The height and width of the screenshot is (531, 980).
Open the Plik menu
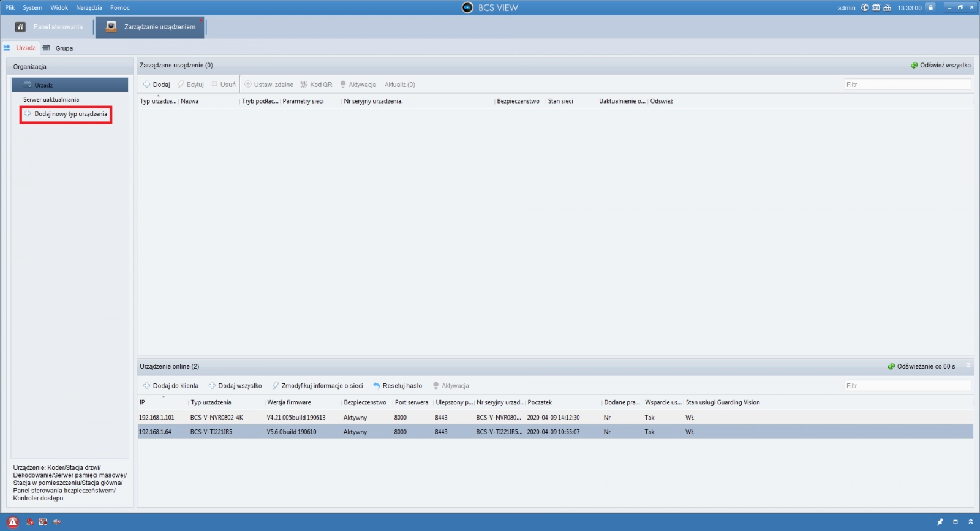pos(10,7)
